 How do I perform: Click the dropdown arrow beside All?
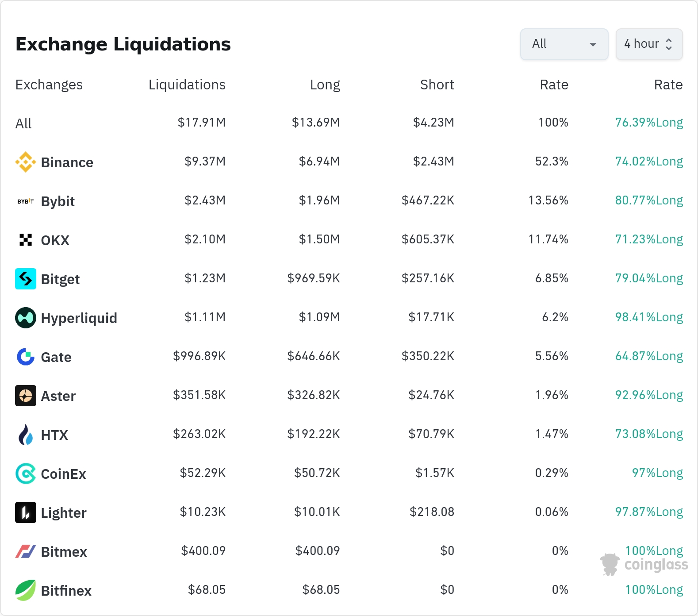(593, 45)
